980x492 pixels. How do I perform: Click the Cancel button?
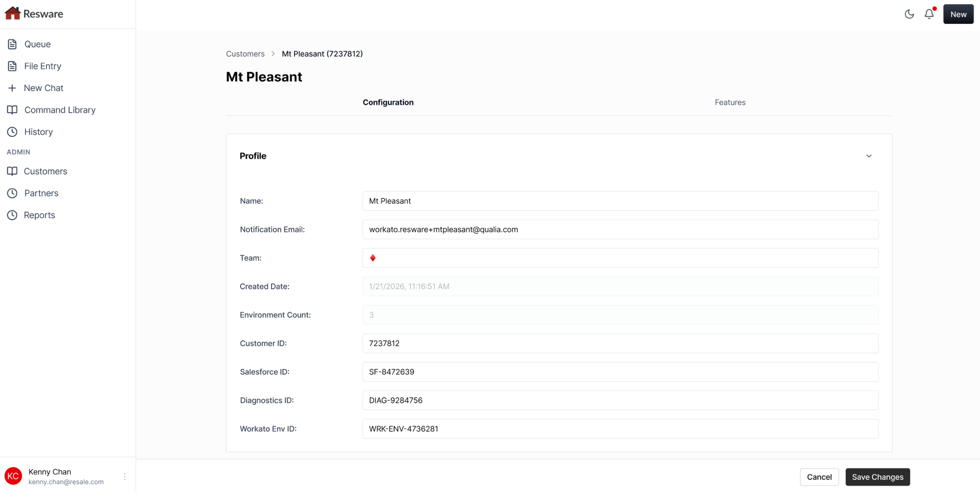tap(819, 477)
